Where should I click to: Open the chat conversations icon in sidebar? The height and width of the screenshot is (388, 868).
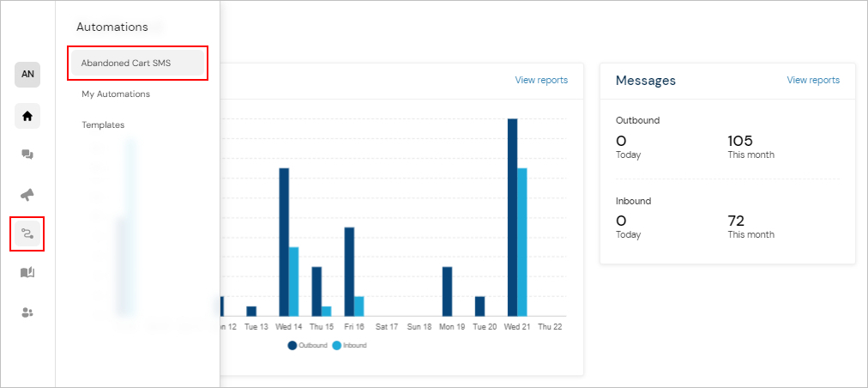27,155
